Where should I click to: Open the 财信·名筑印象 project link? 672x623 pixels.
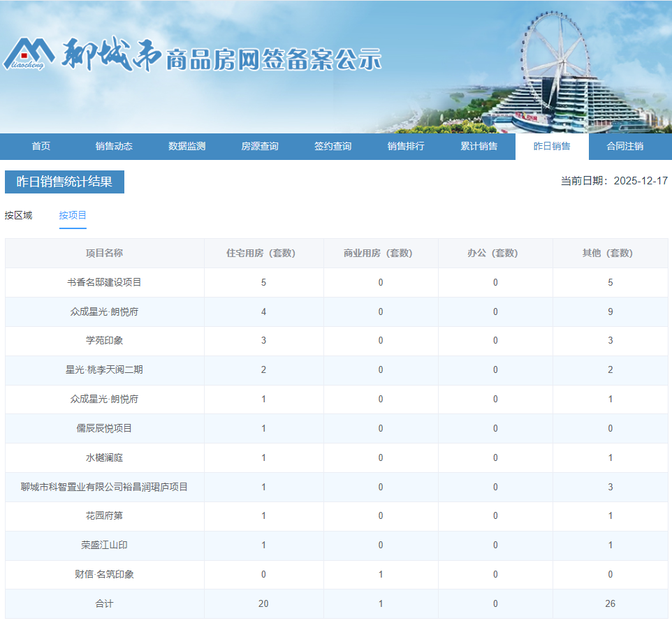pyautogui.click(x=103, y=575)
